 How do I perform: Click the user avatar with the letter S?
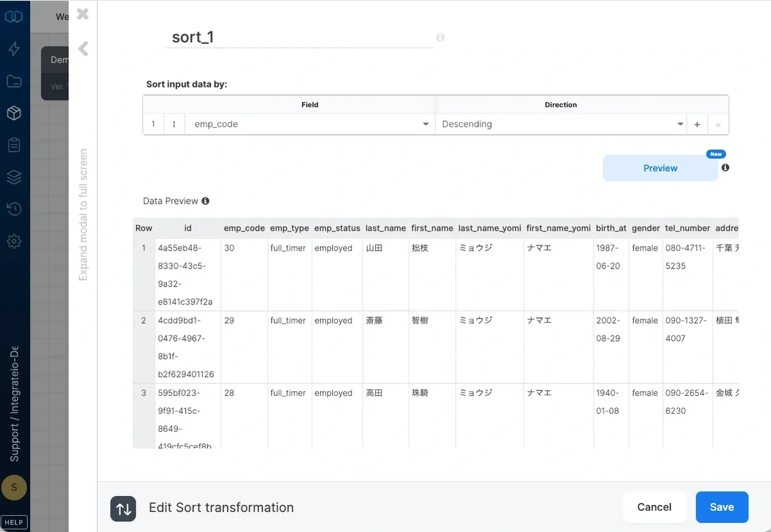[x=14, y=488]
